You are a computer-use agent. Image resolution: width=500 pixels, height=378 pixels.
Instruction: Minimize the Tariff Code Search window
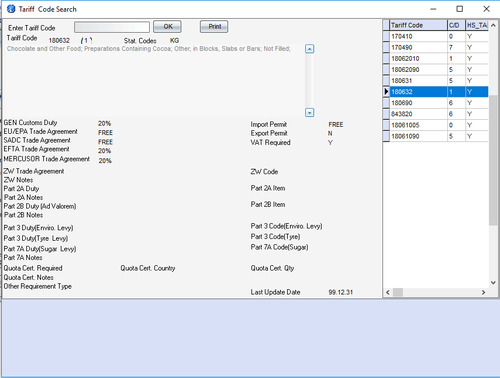[433, 9]
